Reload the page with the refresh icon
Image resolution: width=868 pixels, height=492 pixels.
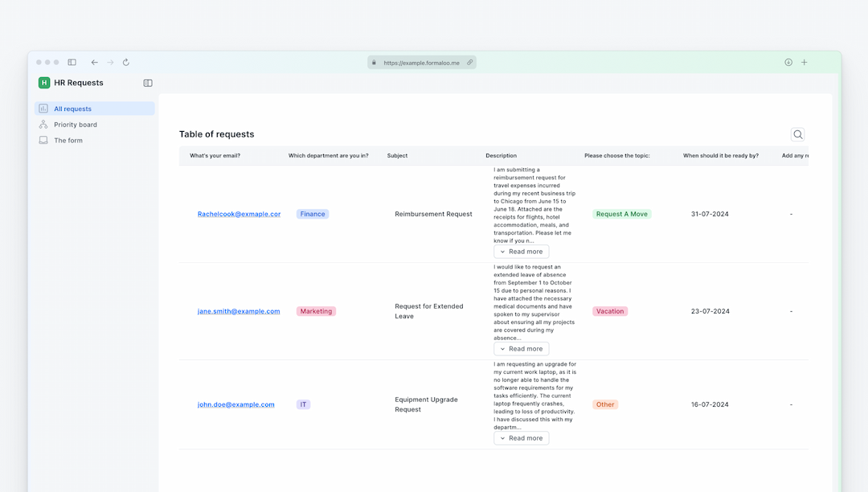click(126, 62)
